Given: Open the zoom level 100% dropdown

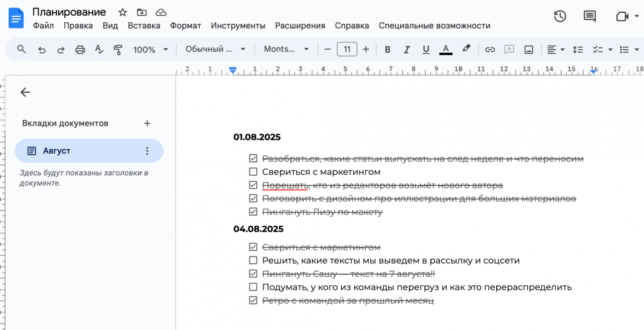Looking at the screenshot, I should click(x=150, y=49).
